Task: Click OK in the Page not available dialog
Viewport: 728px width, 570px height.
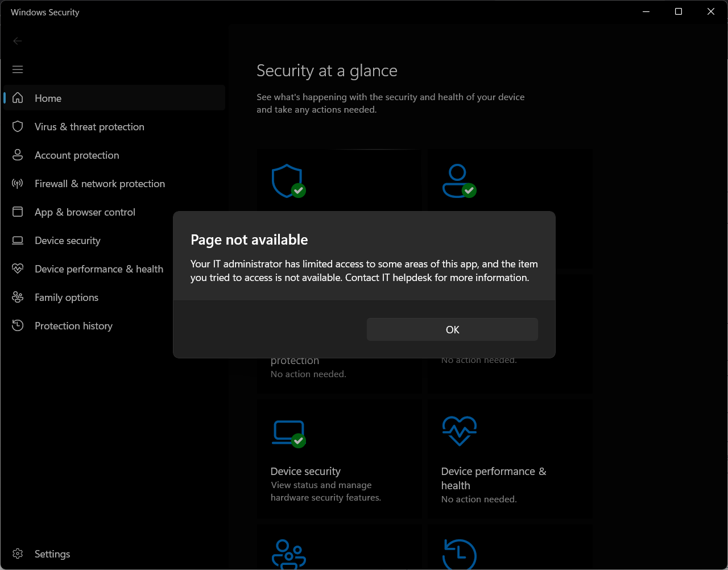Action: coord(452,329)
